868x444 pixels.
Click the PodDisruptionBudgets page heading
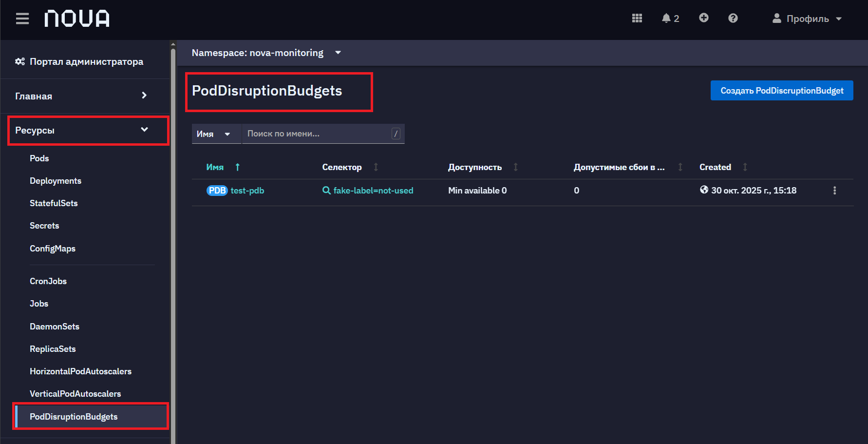(x=267, y=91)
